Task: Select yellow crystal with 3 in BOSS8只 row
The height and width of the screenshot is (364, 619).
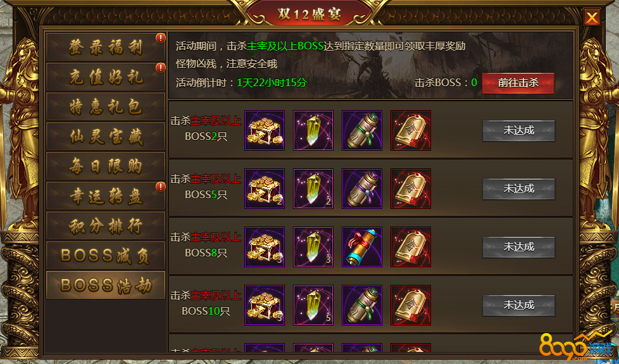Action: 313,247
